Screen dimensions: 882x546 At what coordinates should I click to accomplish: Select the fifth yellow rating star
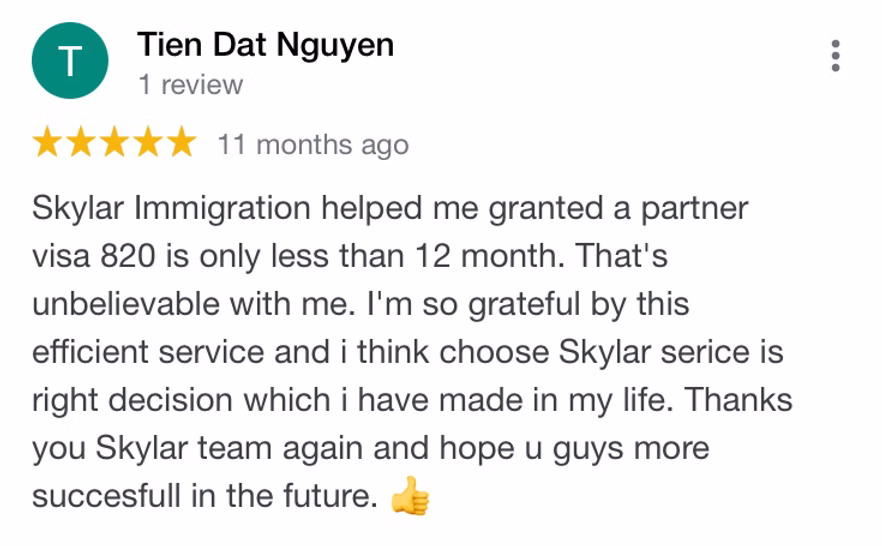click(181, 144)
